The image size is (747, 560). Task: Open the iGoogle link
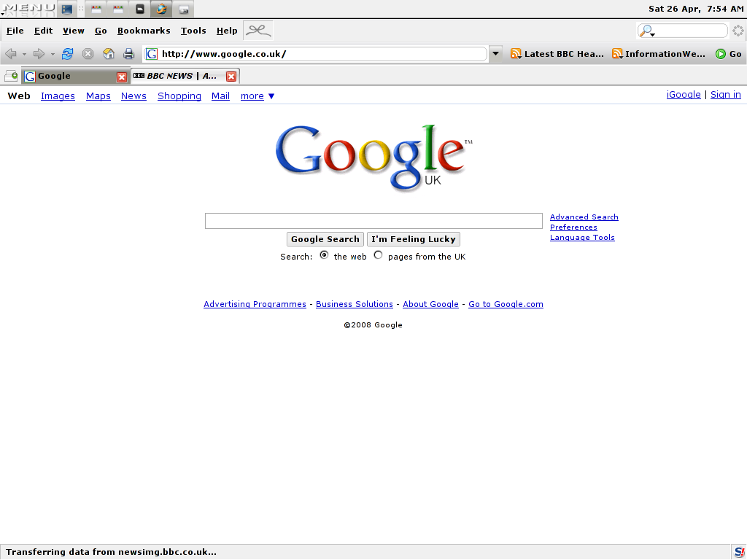684,95
